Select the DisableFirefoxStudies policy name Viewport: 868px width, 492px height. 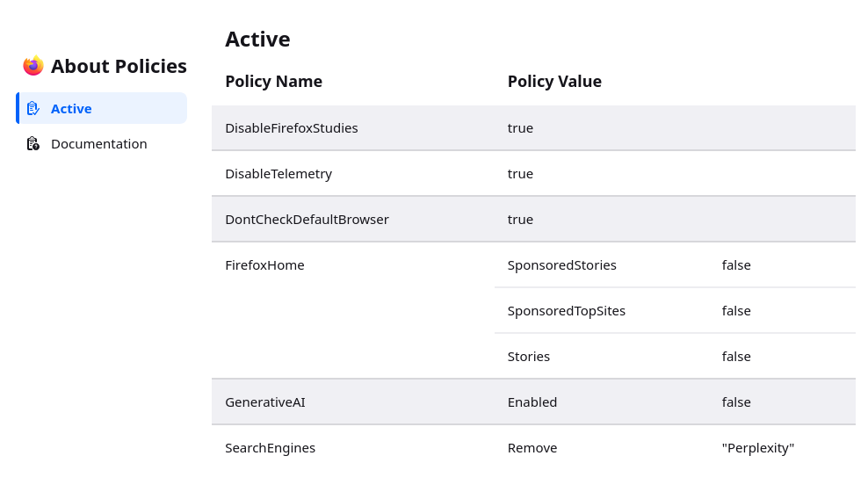point(292,128)
